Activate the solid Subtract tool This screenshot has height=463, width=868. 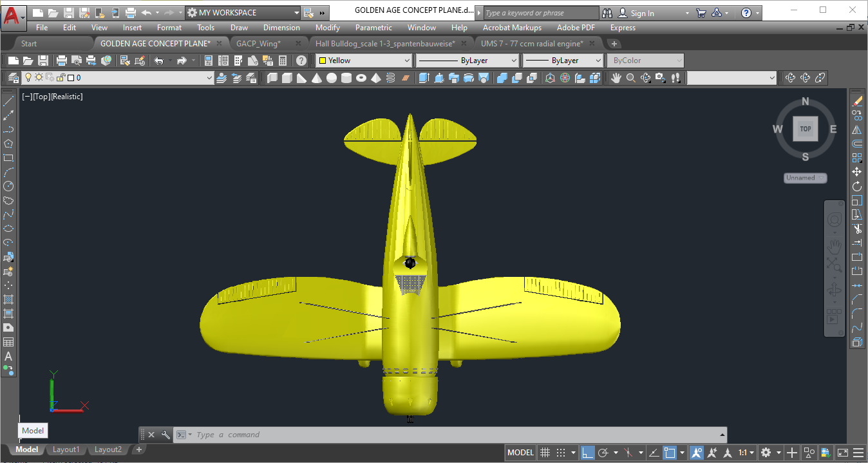516,78
